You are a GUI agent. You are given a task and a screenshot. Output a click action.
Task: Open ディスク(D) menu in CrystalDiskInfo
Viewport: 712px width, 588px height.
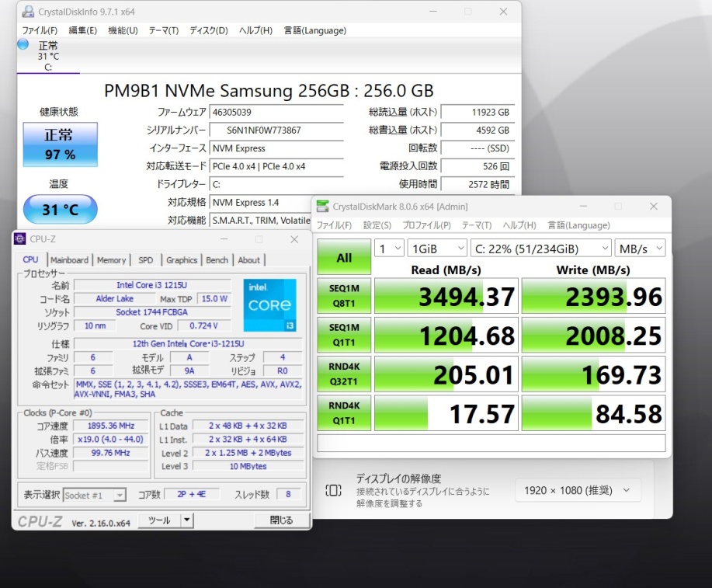coord(209,30)
